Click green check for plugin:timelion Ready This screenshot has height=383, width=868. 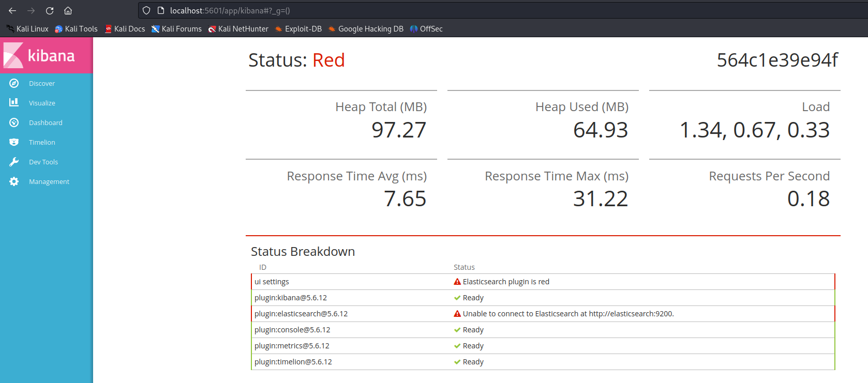[x=457, y=362]
